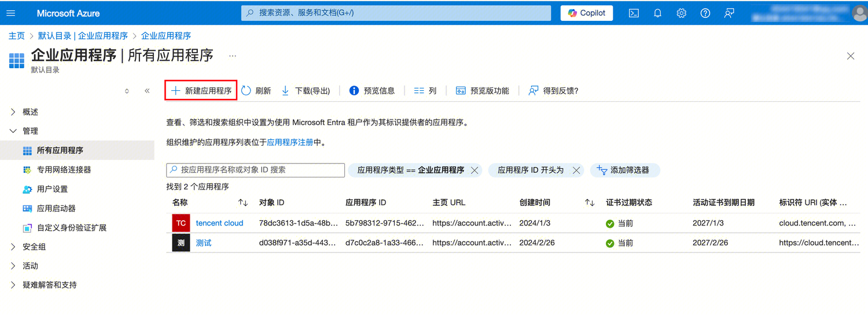Click 得到反馈? toolbar item
This screenshot has width=868, height=315.
[553, 91]
